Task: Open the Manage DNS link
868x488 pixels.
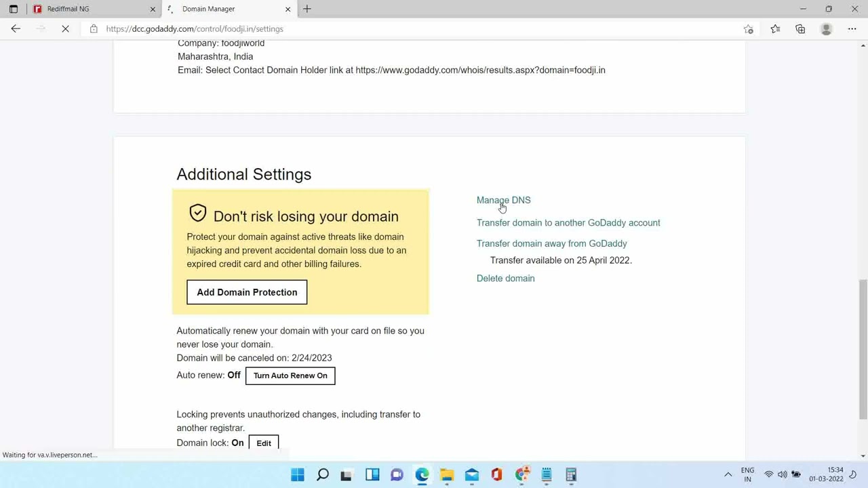Action: tap(503, 200)
